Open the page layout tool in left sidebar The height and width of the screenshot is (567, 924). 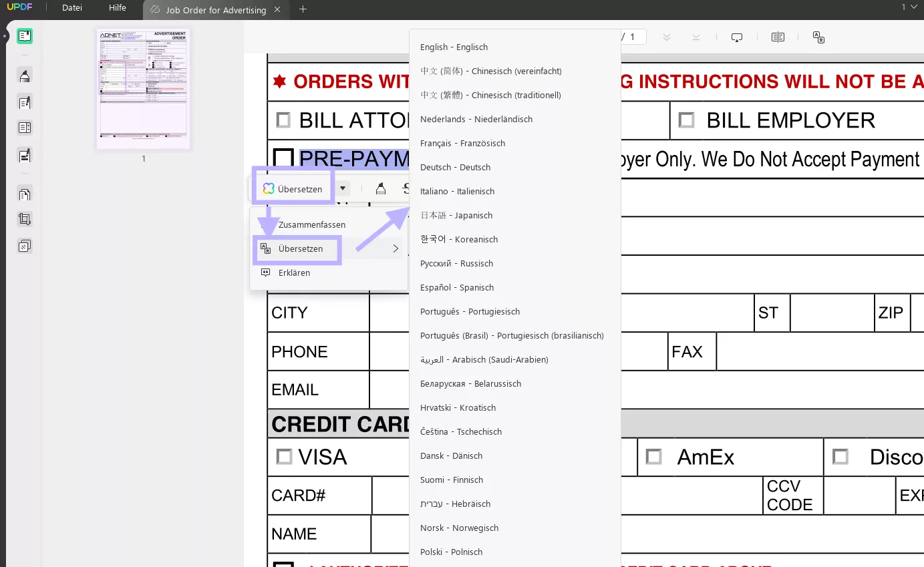(25, 128)
